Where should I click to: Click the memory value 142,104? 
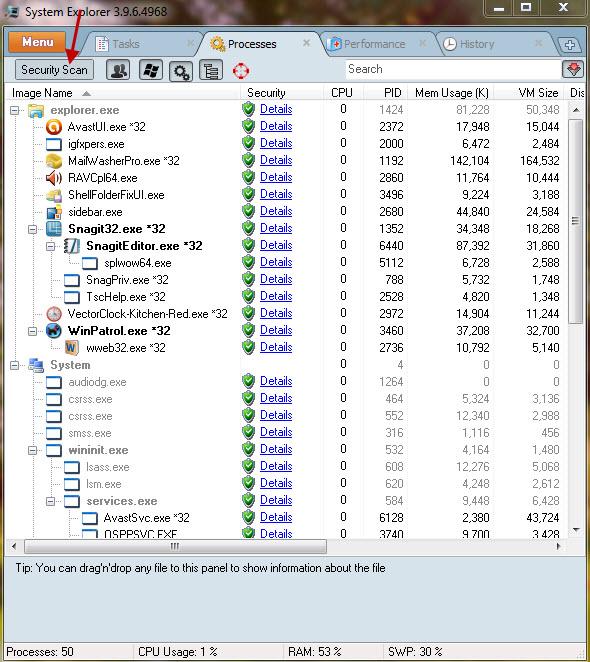click(x=469, y=161)
